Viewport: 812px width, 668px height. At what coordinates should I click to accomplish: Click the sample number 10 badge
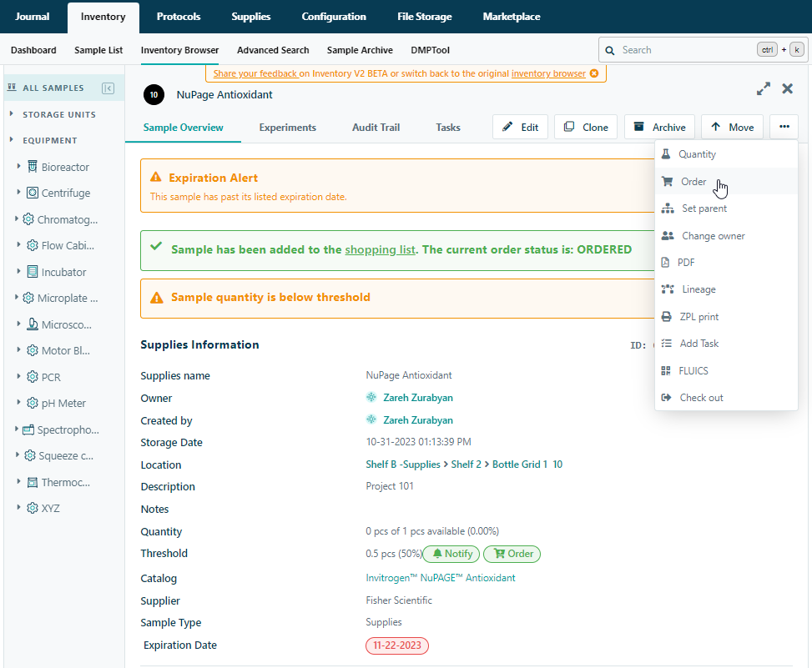(154, 95)
